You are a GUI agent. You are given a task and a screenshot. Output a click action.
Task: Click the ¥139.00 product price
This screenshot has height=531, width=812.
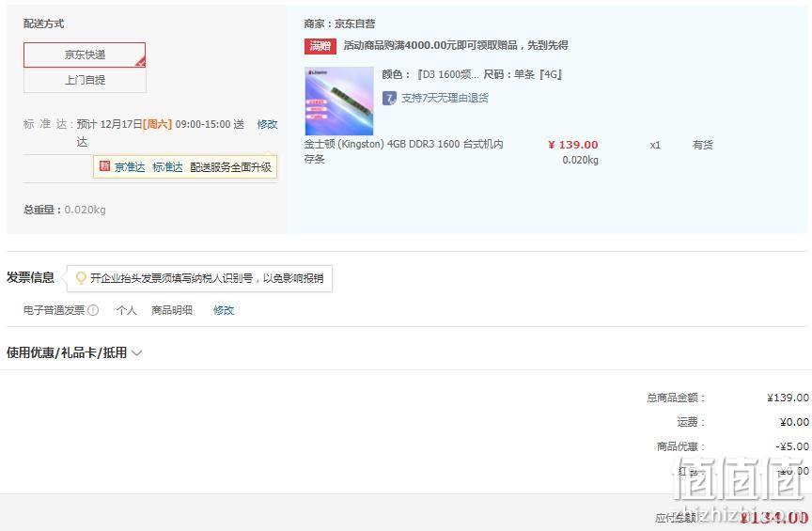click(x=572, y=145)
